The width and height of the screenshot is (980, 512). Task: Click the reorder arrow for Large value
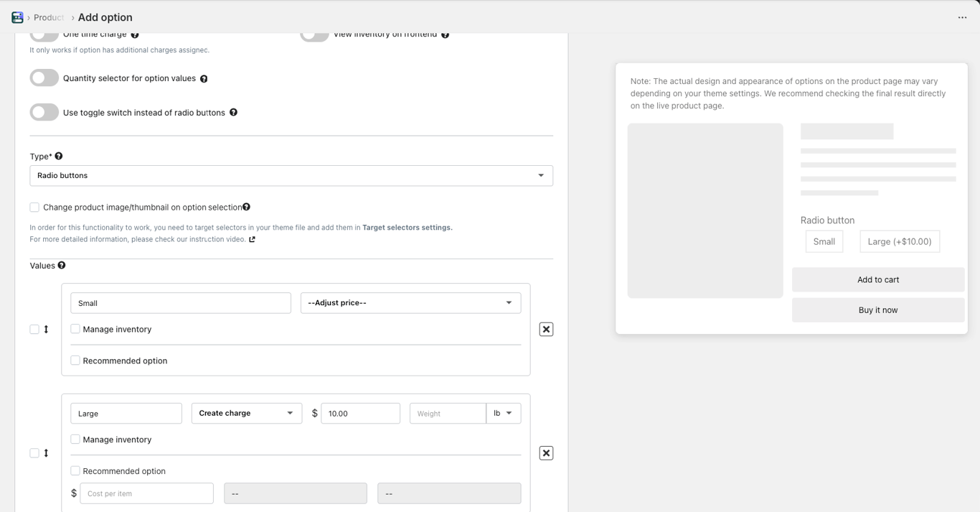point(47,453)
